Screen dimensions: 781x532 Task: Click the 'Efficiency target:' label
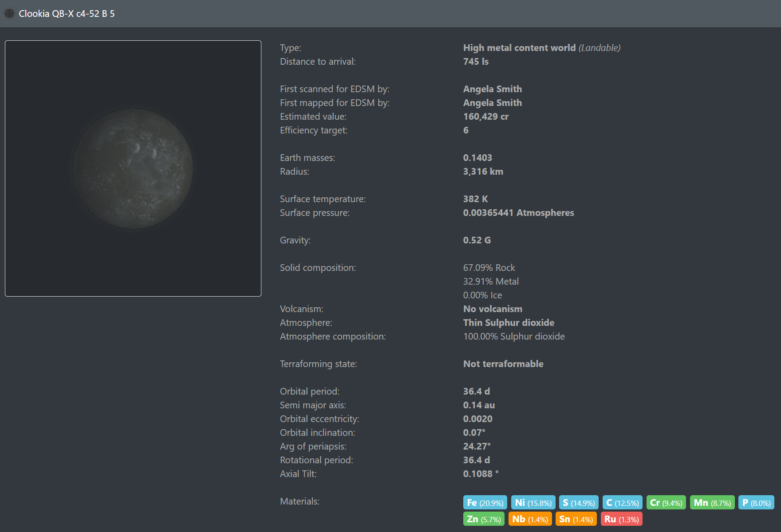click(x=313, y=130)
